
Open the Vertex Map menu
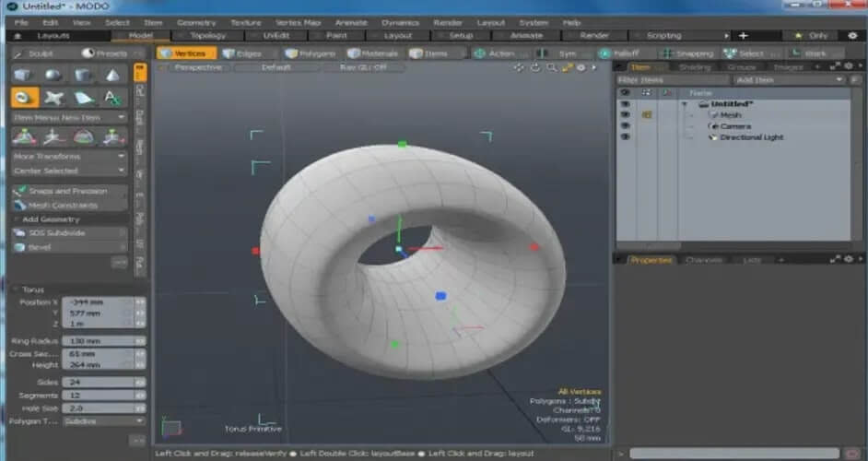coord(299,23)
